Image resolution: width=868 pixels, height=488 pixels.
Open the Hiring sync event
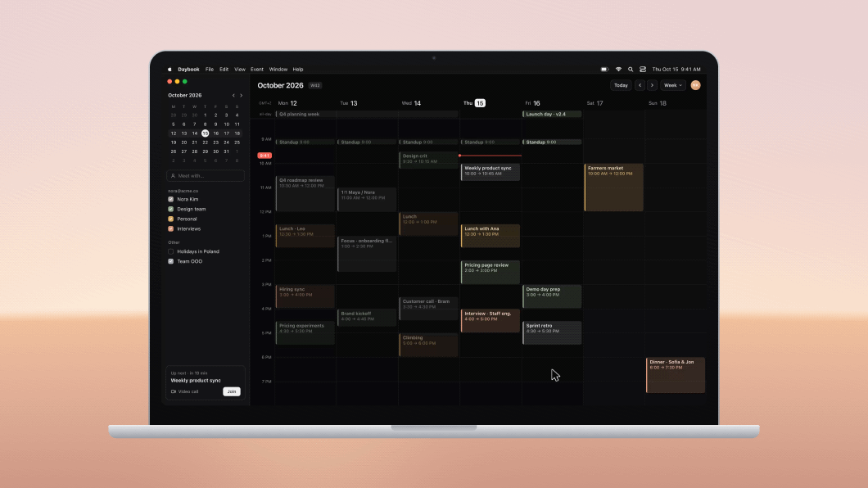305,296
